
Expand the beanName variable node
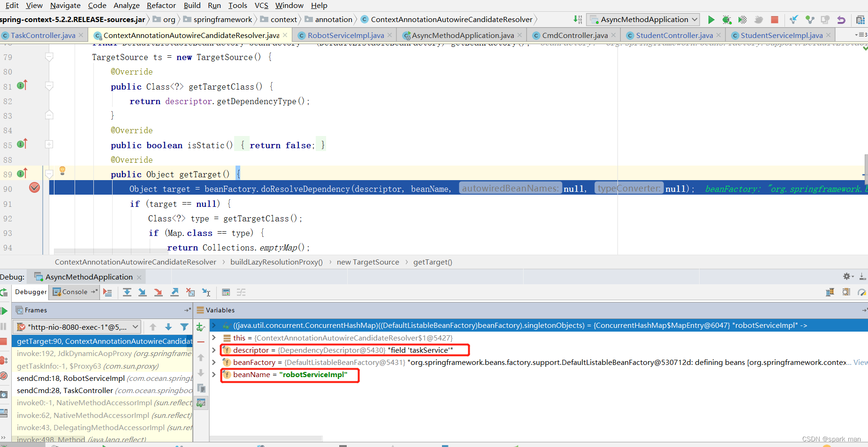(213, 374)
